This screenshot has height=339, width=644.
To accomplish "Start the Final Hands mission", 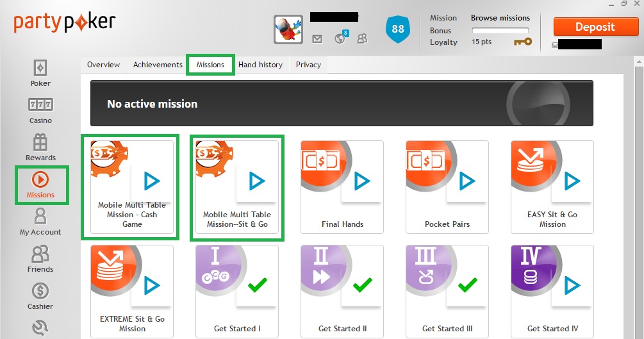I will [362, 181].
